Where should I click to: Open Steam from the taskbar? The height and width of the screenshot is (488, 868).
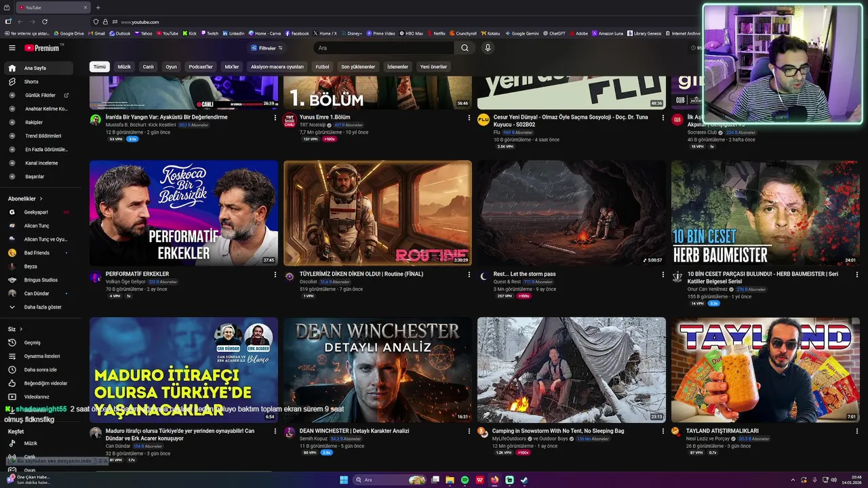pos(524,480)
